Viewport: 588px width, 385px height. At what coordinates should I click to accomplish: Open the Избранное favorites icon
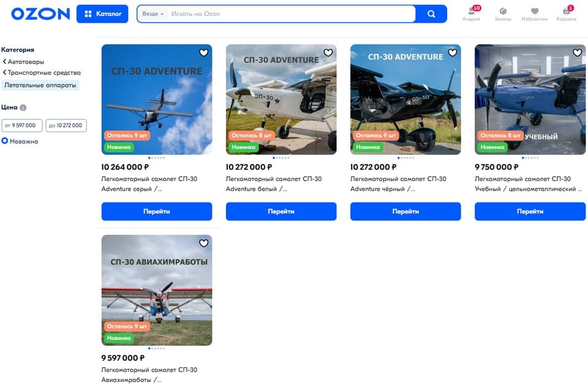(x=534, y=13)
